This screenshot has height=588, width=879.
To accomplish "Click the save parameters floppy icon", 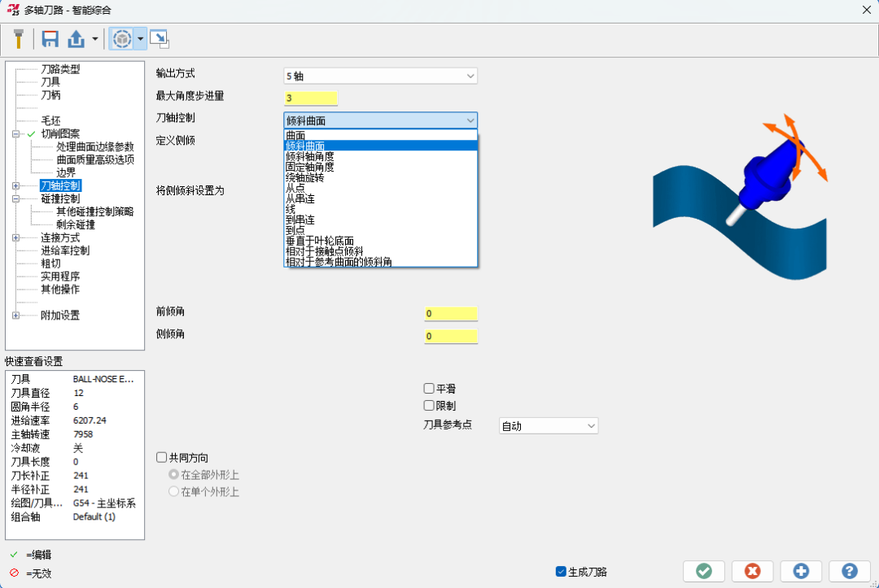I will pos(50,39).
